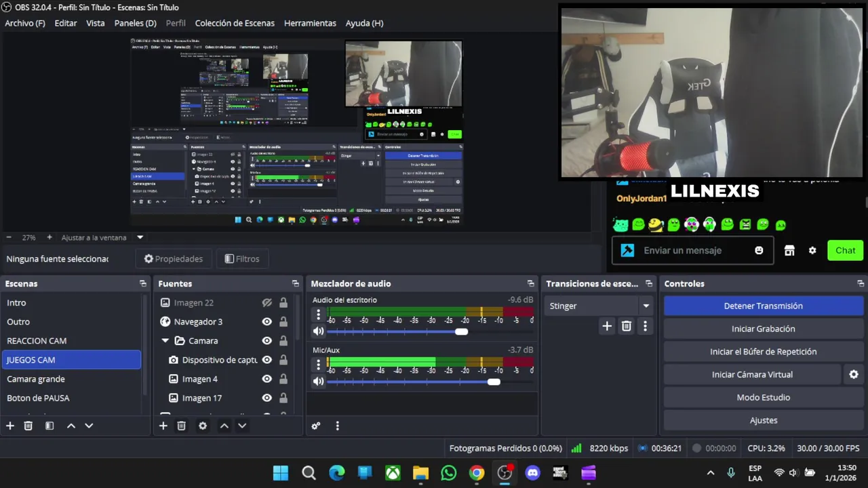Image resolution: width=868 pixels, height=488 pixels.
Task: Add a new scene with plus icon
Action: [x=10, y=426]
